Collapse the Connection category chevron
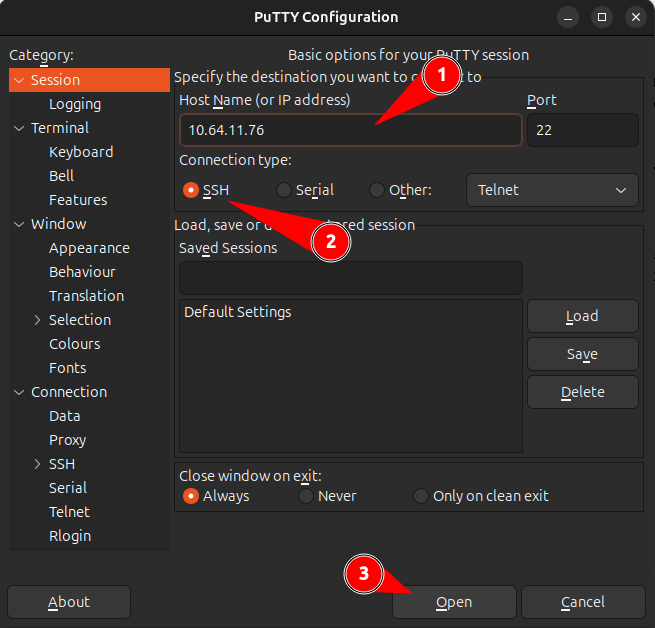 (x=19, y=392)
